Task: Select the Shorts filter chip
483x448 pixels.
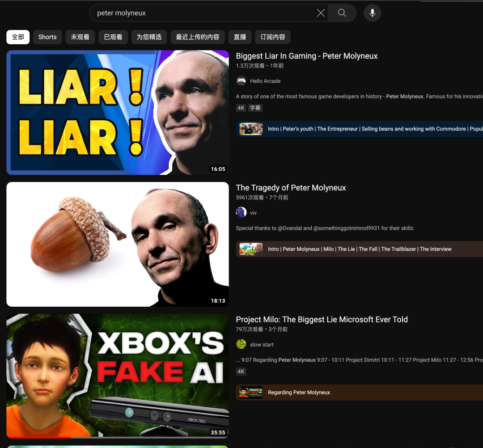Action: tap(47, 37)
